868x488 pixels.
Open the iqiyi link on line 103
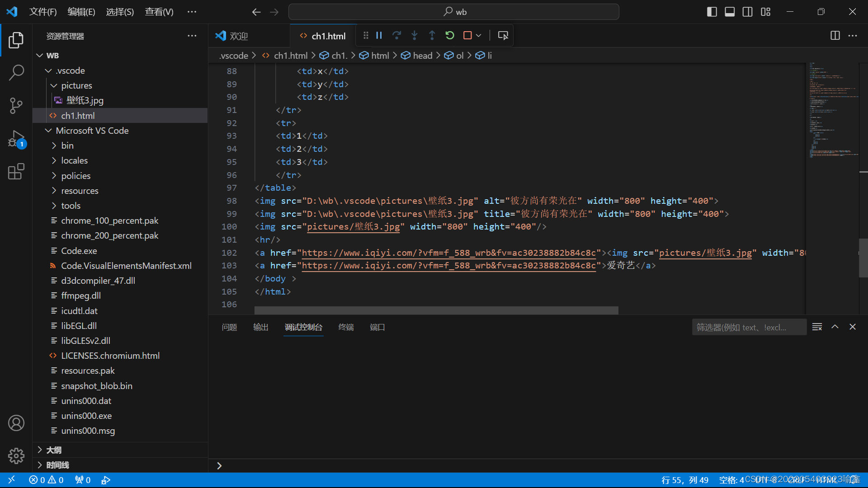[x=448, y=266]
